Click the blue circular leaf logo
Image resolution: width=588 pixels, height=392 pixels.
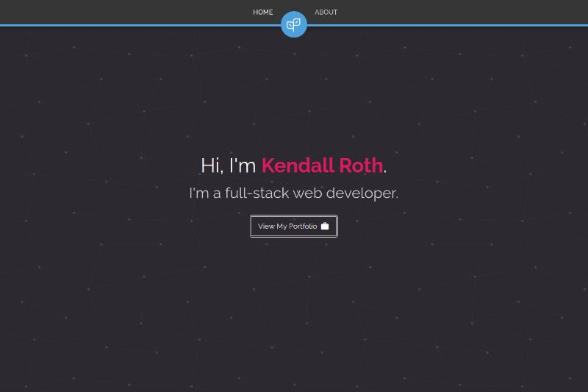click(x=293, y=24)
